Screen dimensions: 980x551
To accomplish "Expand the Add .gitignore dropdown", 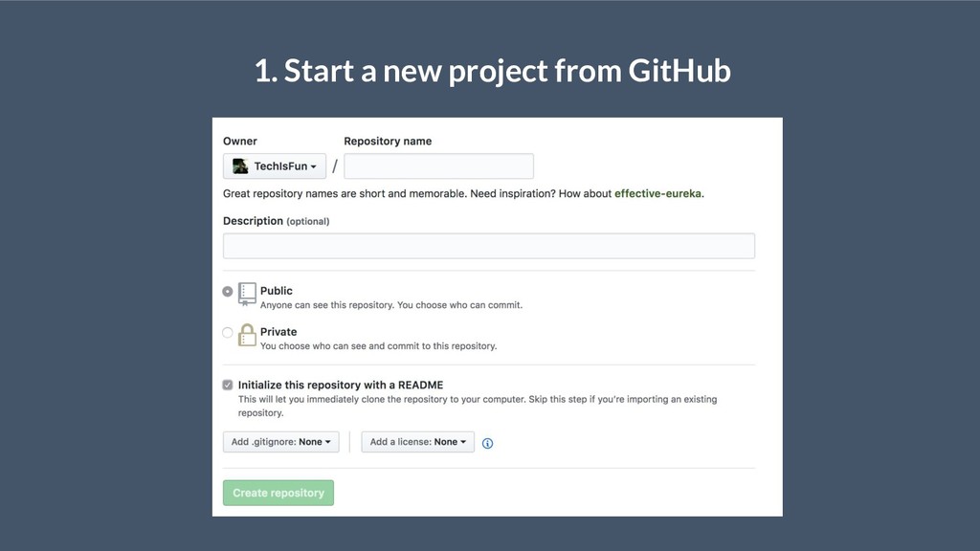I will point(280,442).
